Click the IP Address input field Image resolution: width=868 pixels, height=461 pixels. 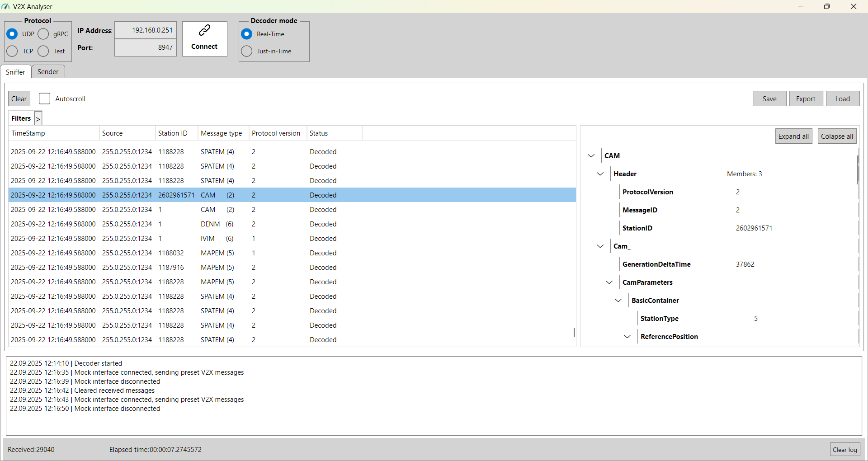point(146,30)
